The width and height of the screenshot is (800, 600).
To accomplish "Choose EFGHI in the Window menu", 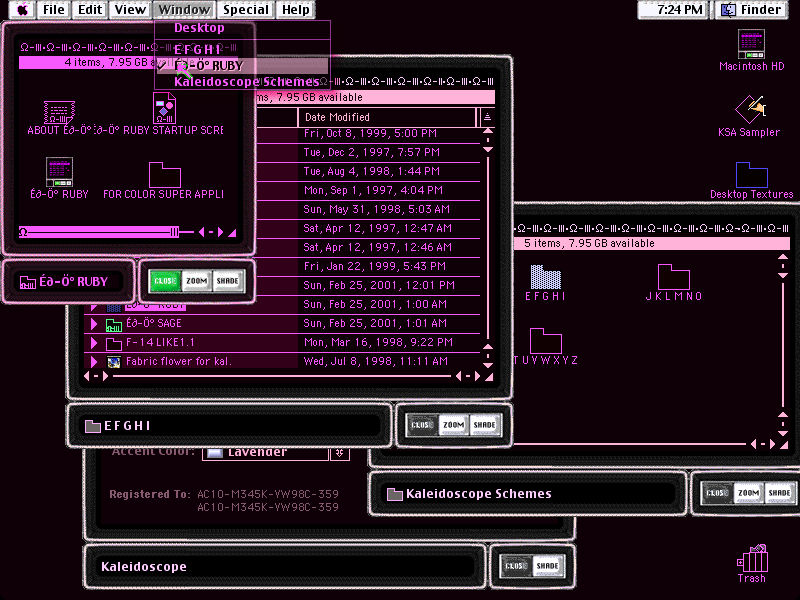I will coord(242,49).
